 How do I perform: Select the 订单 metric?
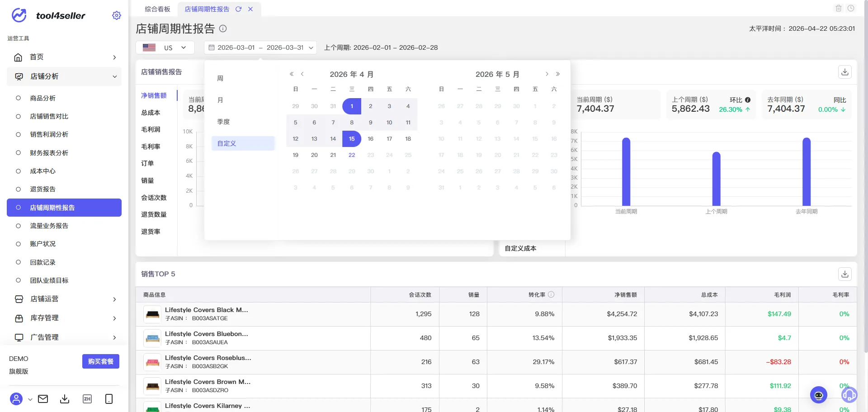147,163
